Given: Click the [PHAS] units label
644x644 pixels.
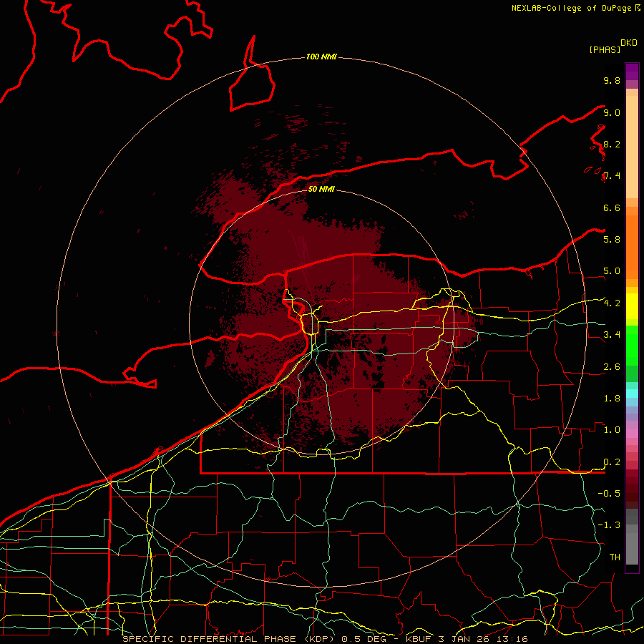Looking at the screenshot, I should tap(604, 49).
